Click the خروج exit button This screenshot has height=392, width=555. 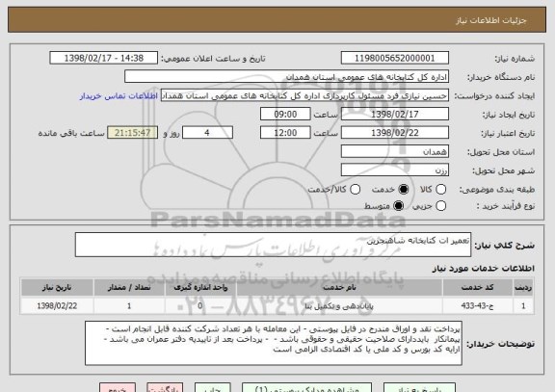(118, 387)
